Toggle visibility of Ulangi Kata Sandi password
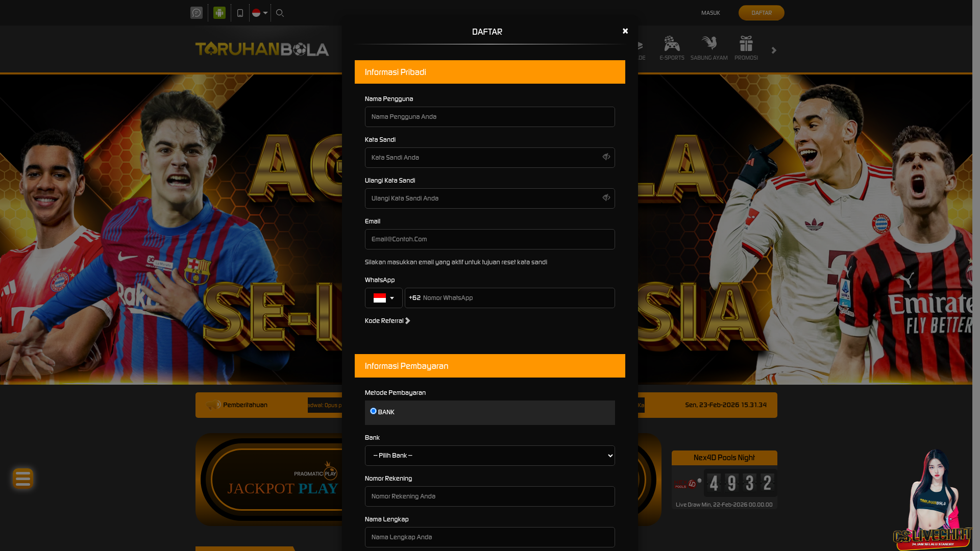 (606, 198)
